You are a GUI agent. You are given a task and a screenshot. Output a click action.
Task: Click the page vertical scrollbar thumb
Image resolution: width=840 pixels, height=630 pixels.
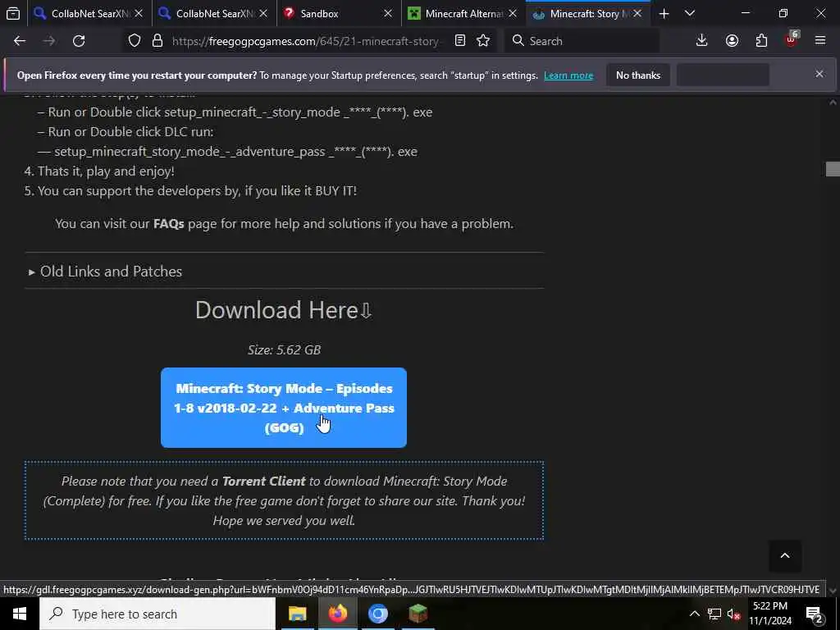tap(833, 169)
